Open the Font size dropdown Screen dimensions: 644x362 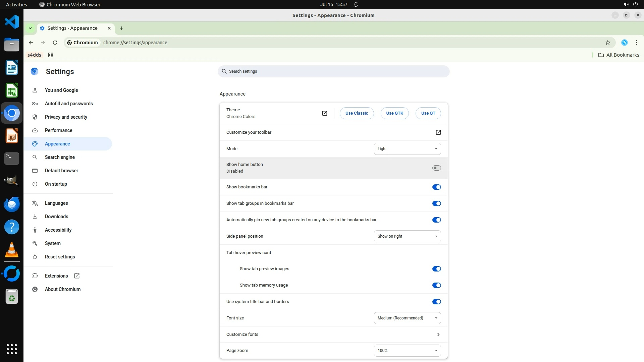point(407,318)
